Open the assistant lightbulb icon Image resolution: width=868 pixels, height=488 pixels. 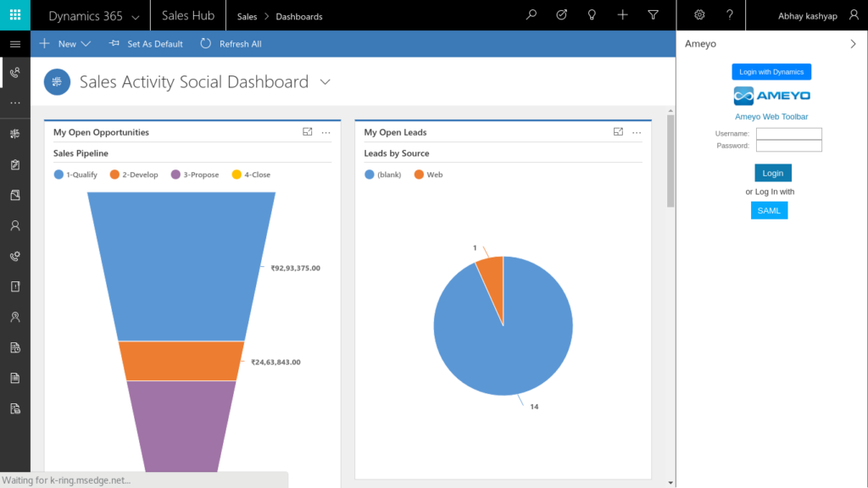592,15
